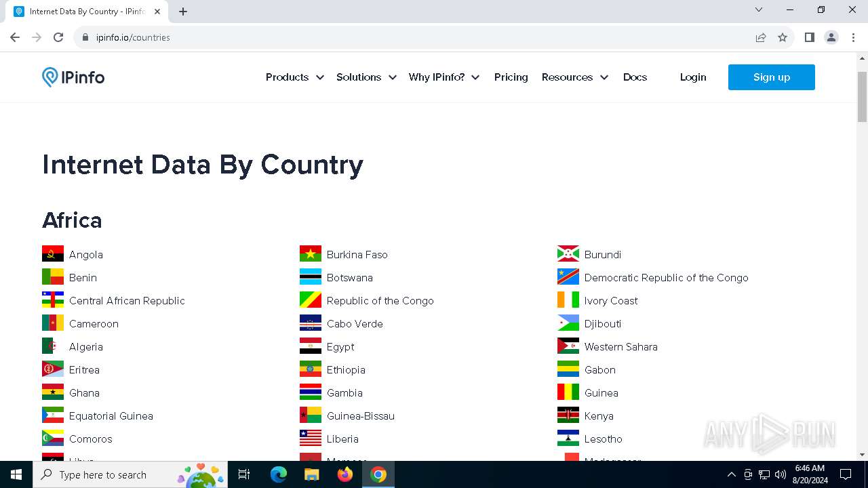Click the Sign up button
The height and width of the screenshot is (488, 868).
tap(772, 77)
